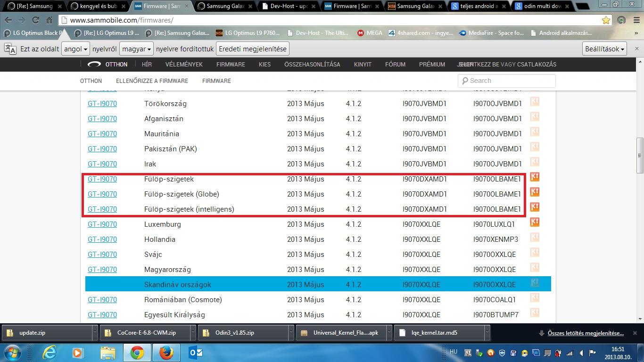Open the 'LG Optimus Black P...' bookmark

click(33, 33)
